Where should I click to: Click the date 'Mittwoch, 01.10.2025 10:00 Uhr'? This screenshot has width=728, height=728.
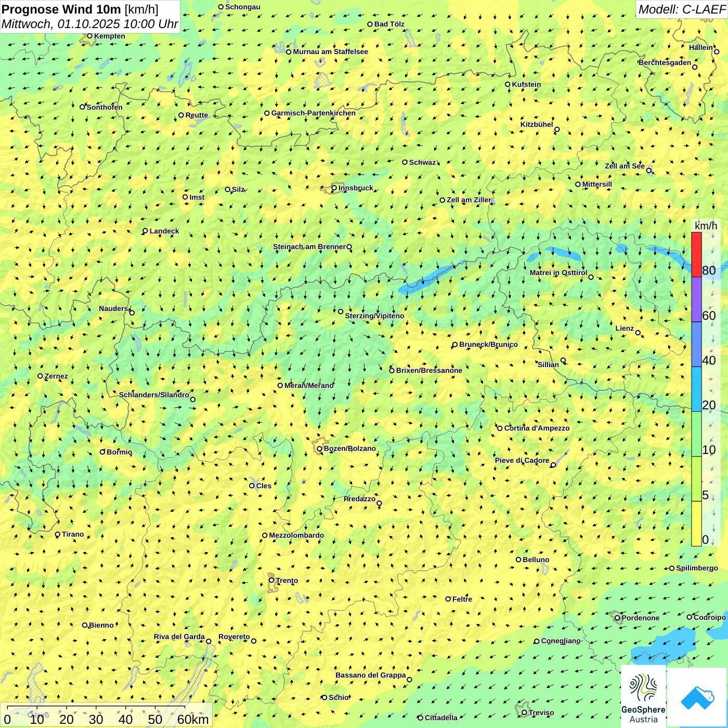click(x=89, y=24)
